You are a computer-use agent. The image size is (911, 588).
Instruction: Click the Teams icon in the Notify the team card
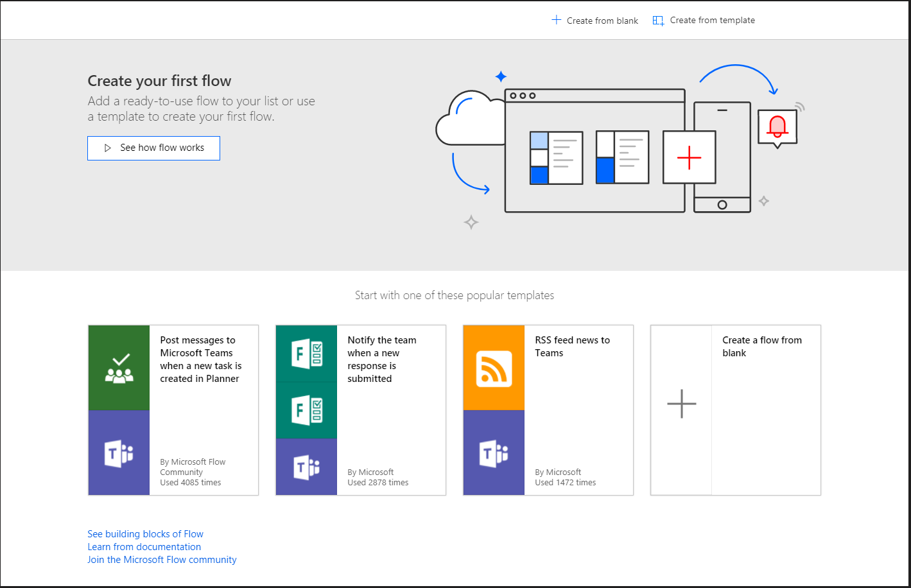coord(306,467)
